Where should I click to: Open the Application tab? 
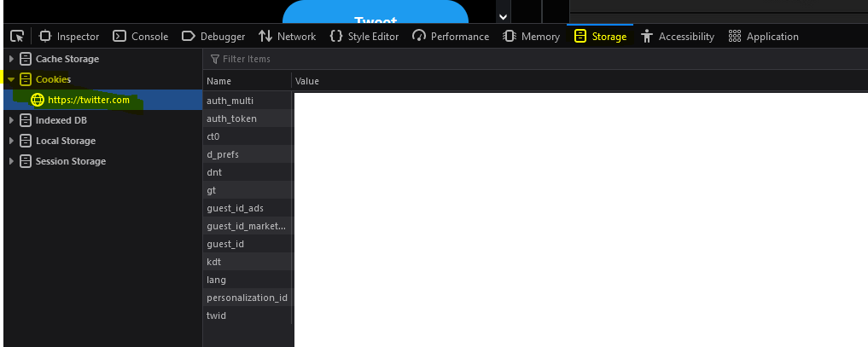[763, 37]
